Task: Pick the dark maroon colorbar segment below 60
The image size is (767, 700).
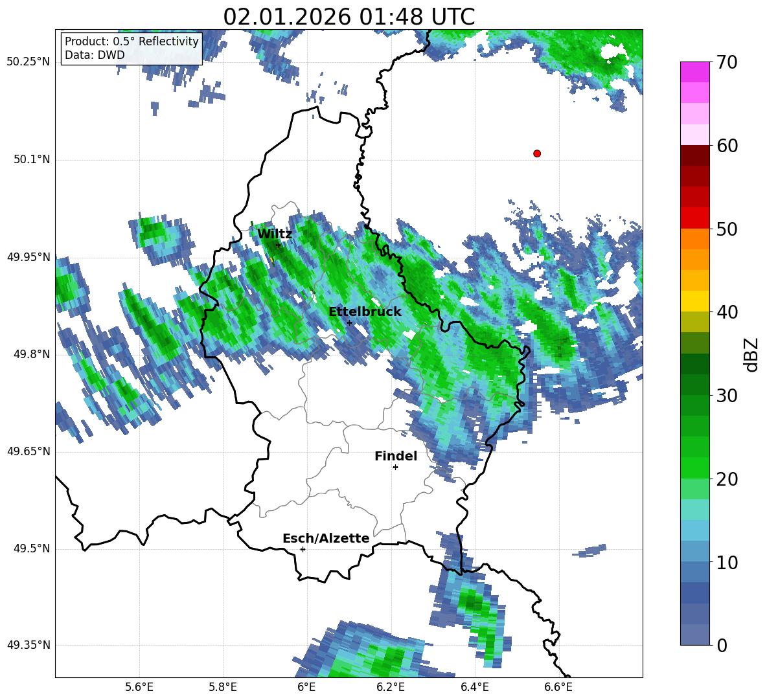Action: tap(694, 155)
